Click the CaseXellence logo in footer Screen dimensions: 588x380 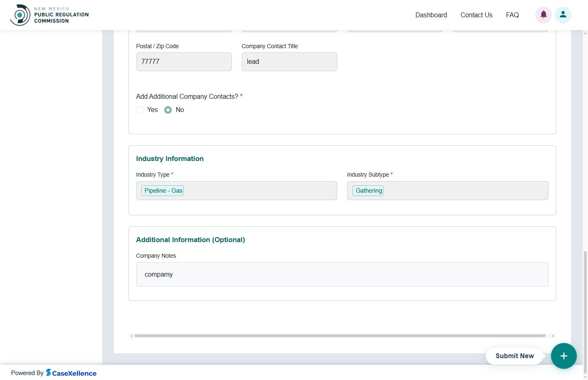pyautogui.click(x=71, y=373)
